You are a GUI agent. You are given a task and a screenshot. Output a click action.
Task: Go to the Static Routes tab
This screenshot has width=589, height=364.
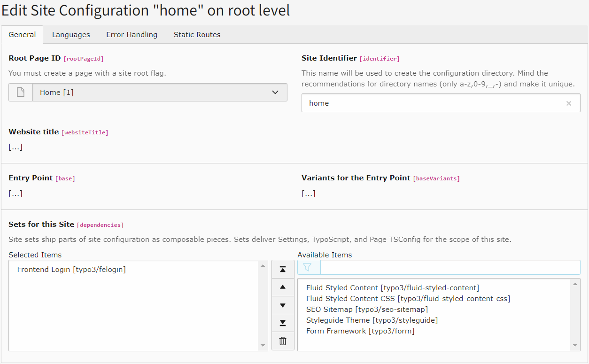tap(197, 35)
